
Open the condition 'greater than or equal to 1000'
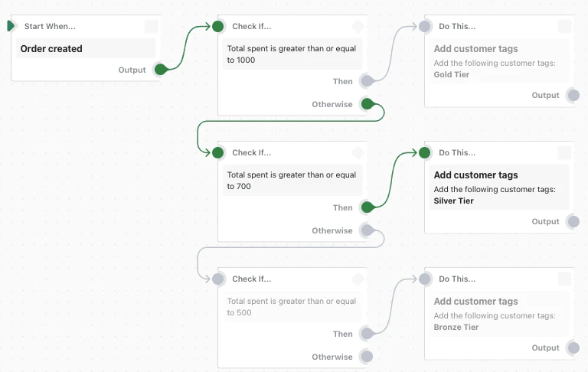[292, 54]
